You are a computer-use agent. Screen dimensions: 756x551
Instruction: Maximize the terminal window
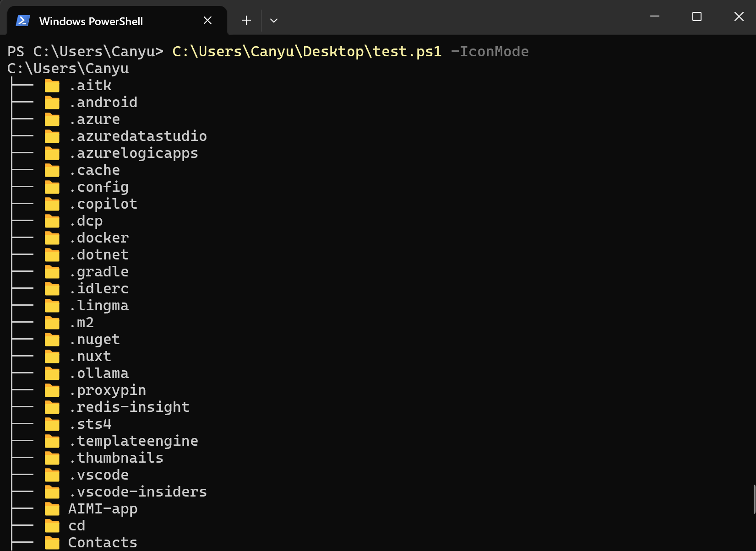697,16
